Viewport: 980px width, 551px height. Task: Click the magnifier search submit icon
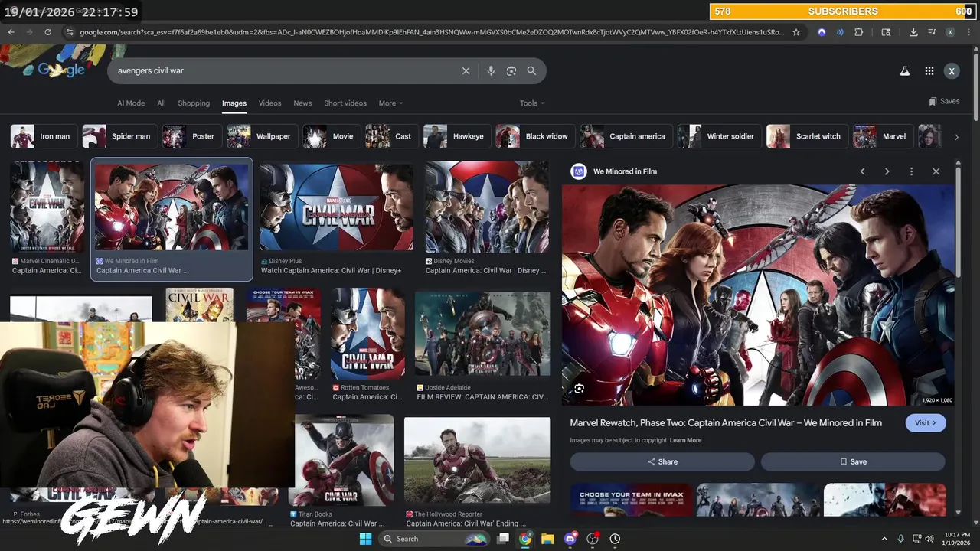(531, 70)
